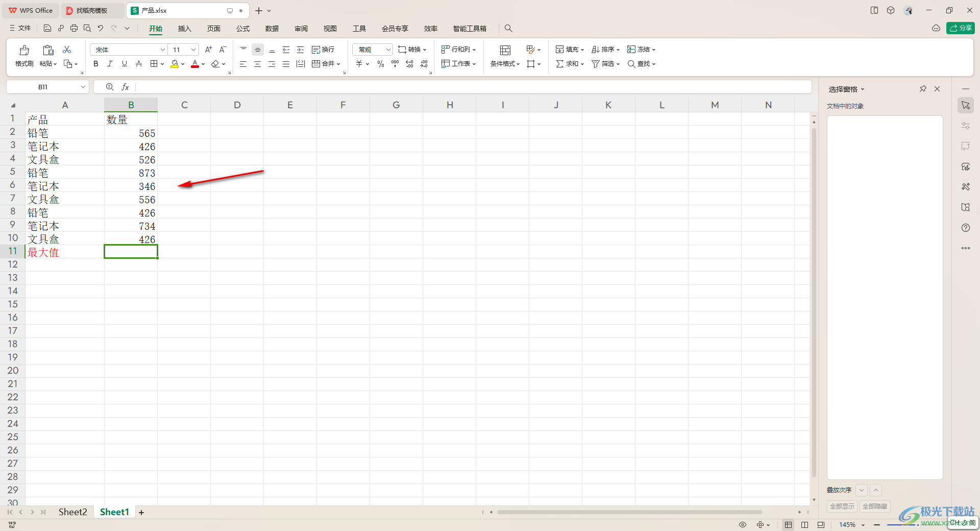Decrease font size with the A- icon

223,50
